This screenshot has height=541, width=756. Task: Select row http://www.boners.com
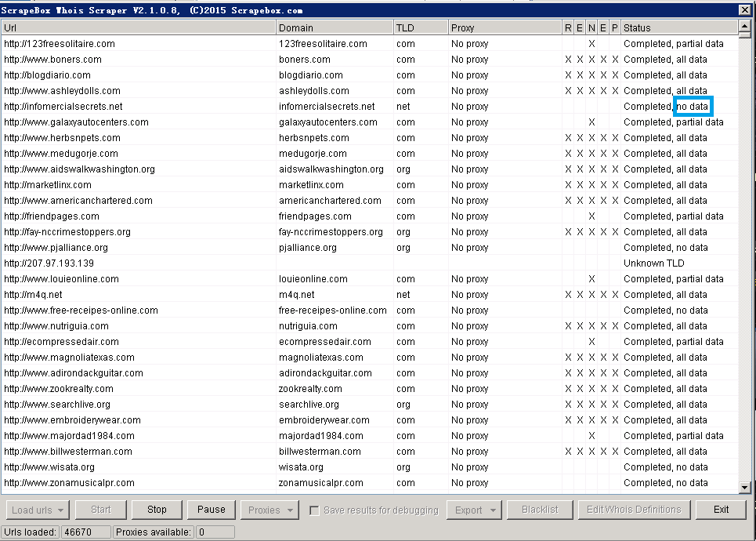(x=369, y=60)
